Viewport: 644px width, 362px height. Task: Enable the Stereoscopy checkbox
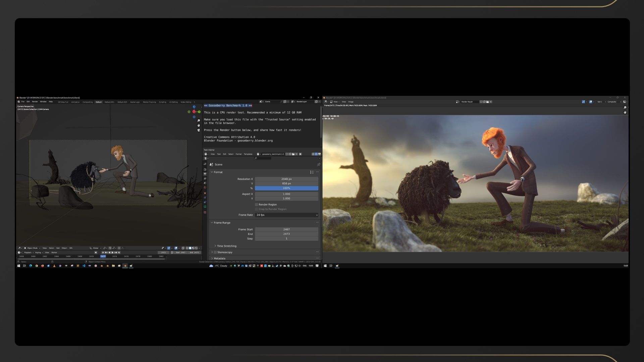point(215,252)
